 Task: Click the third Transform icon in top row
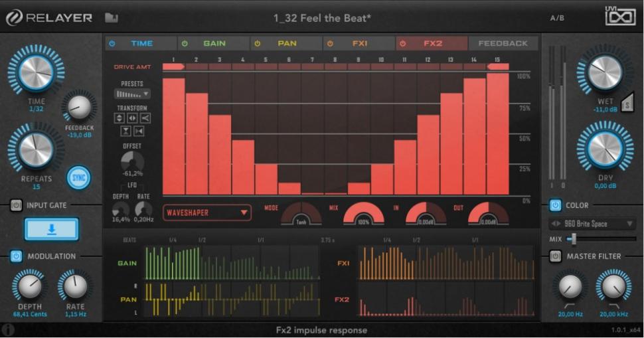click(x=145, y=118)
